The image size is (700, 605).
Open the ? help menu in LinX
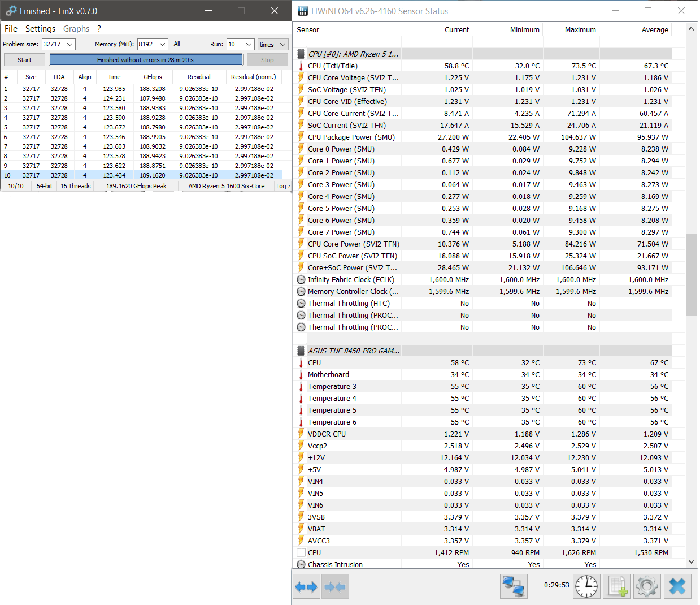pos(99,29)
